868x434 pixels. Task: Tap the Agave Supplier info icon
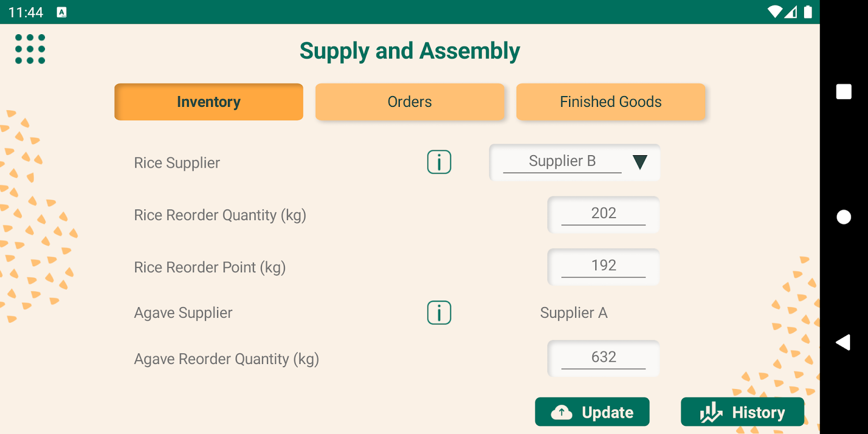click(x=439, y=313)
